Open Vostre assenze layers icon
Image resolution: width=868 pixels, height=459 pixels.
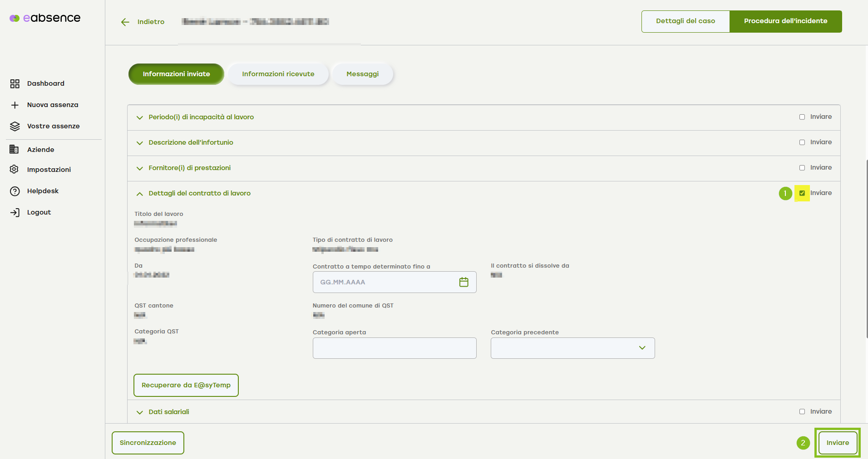pos(15,127)
